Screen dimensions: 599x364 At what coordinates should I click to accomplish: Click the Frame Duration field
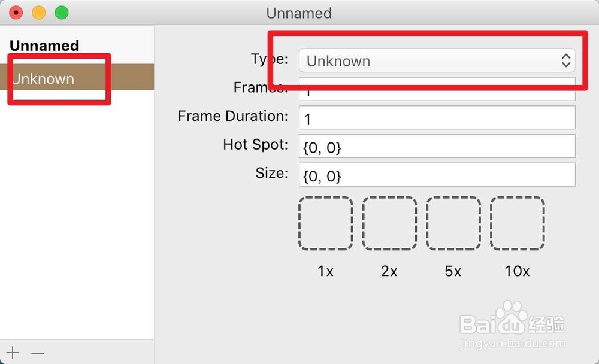(437, 117)
